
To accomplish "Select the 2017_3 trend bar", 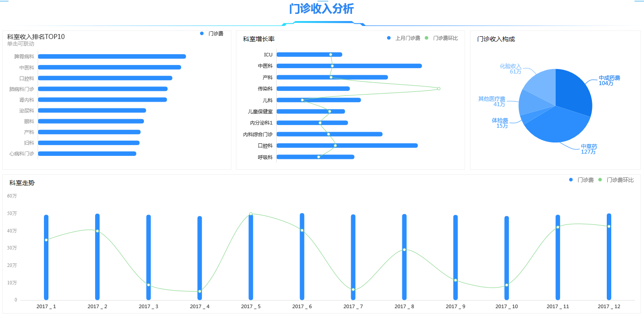I will [x=148, y=258].
